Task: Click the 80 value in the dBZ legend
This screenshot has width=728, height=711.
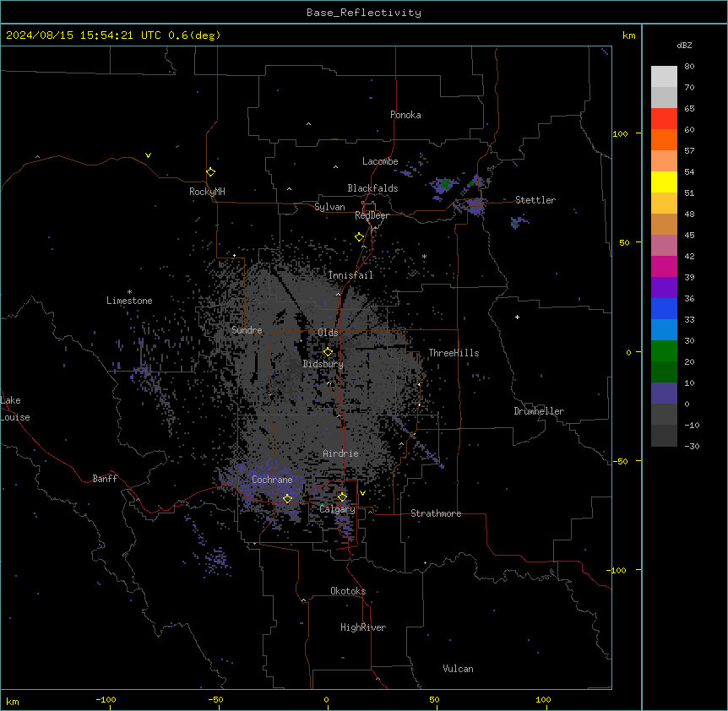Action: pos(689,67)
